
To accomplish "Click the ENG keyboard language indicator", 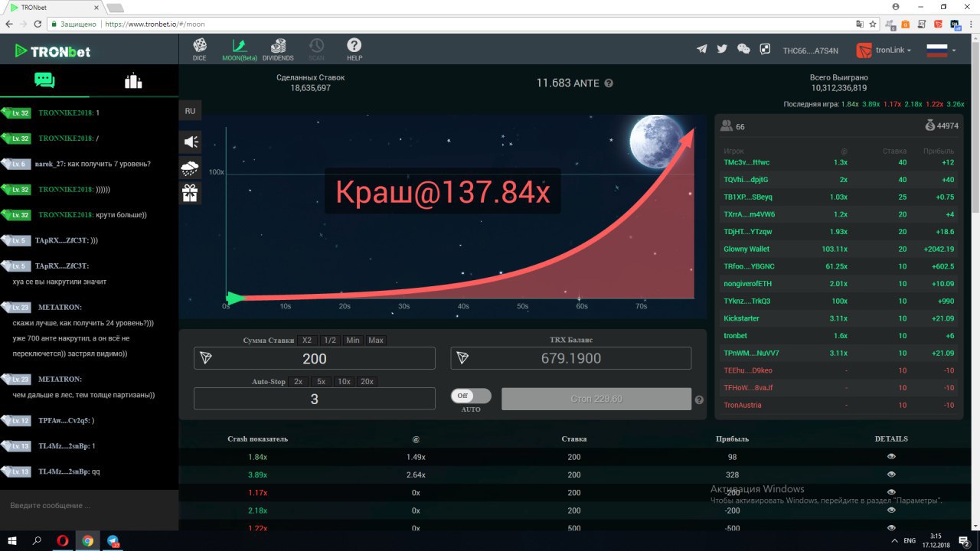I will [x=910, y=540].
